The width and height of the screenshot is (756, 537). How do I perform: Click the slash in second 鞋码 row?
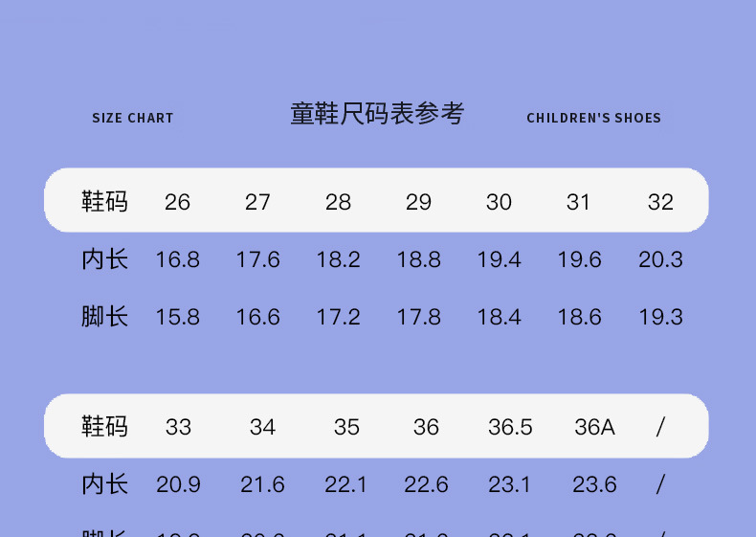(x=660, y=427)
